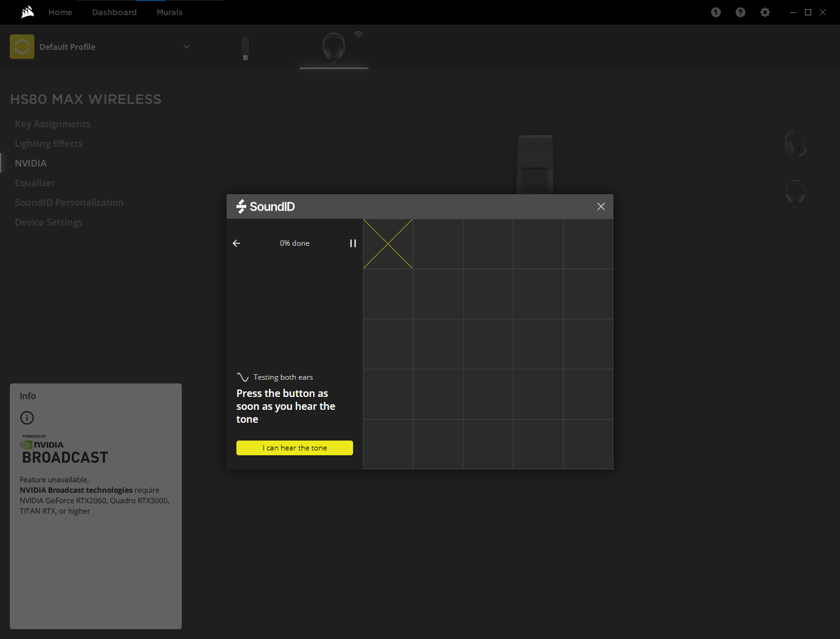The height and width of the screenshot is (639, 840).
Task: Click the Default Profile hexagon icon
Action: pos(22,47)
